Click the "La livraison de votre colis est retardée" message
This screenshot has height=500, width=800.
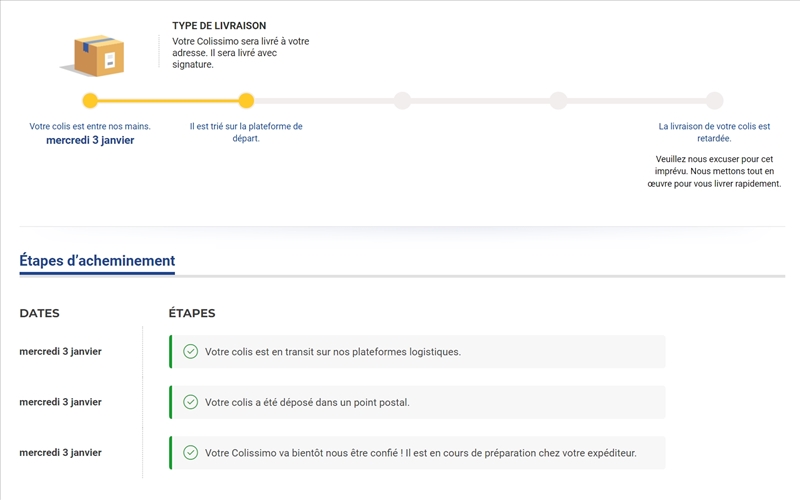tap(714, 132)
